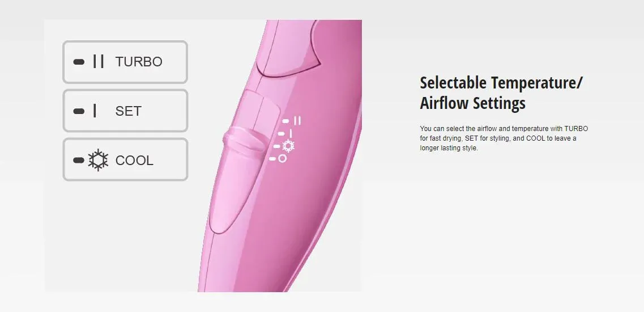The height and width of the screenshot is (312, 644).
Task: Click the double-bar icon beside TURBO
Action: click(99, 61)
